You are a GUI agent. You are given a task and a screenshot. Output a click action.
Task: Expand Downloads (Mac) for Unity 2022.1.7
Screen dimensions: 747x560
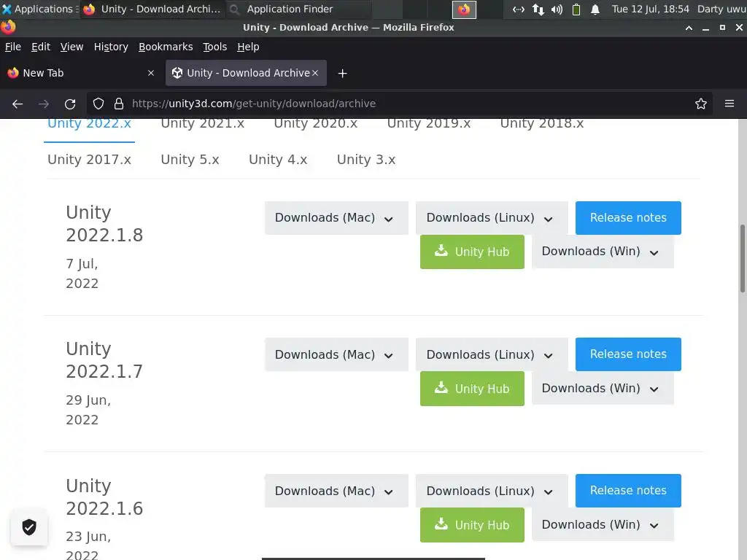point(336,354)
